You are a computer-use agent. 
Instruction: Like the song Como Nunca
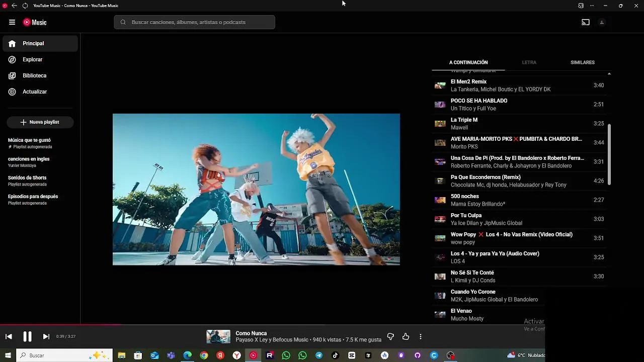(406, 336)
